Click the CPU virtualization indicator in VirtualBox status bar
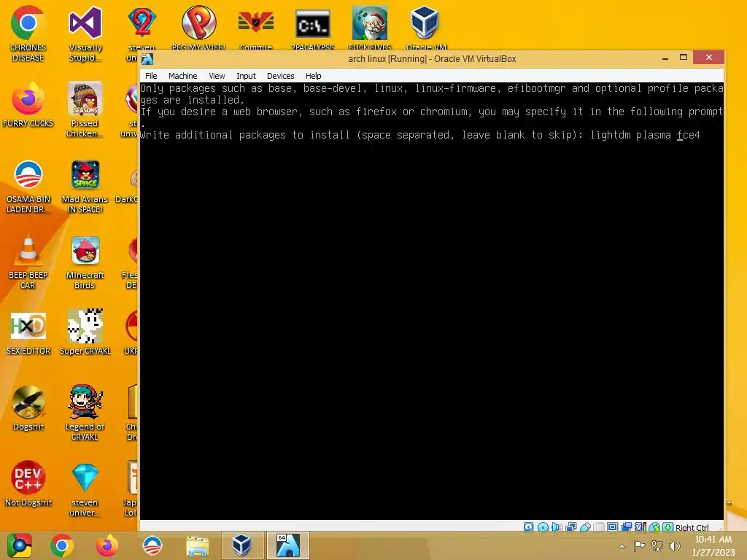Image resolution: width=747 pixels, height=560 pixels. 640,527
